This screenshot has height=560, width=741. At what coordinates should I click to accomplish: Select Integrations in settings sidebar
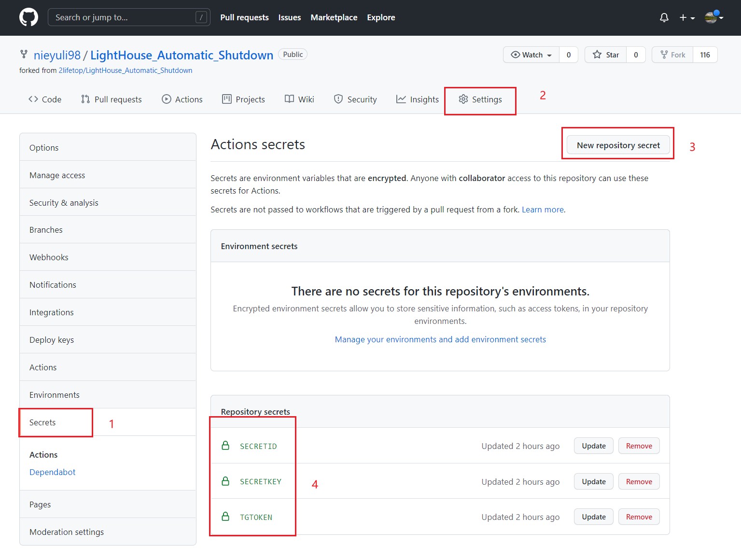coord(108,312)
